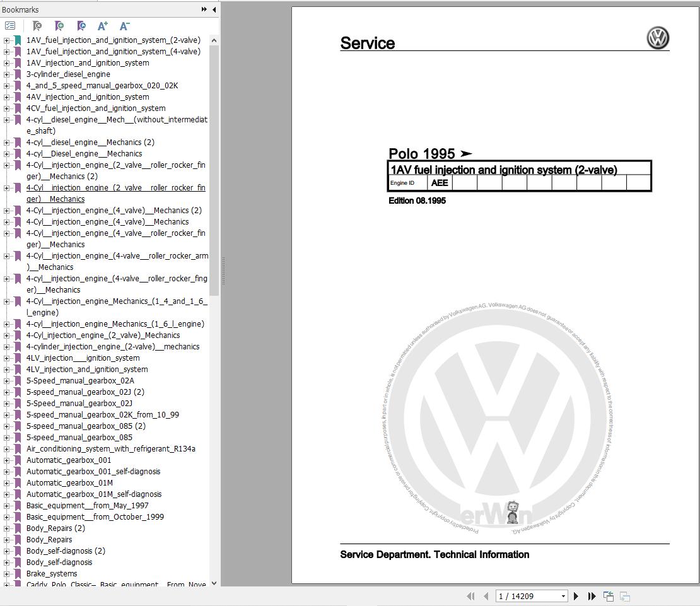
Task: Jump to last page of document
Action: click(x=592, y=596)
